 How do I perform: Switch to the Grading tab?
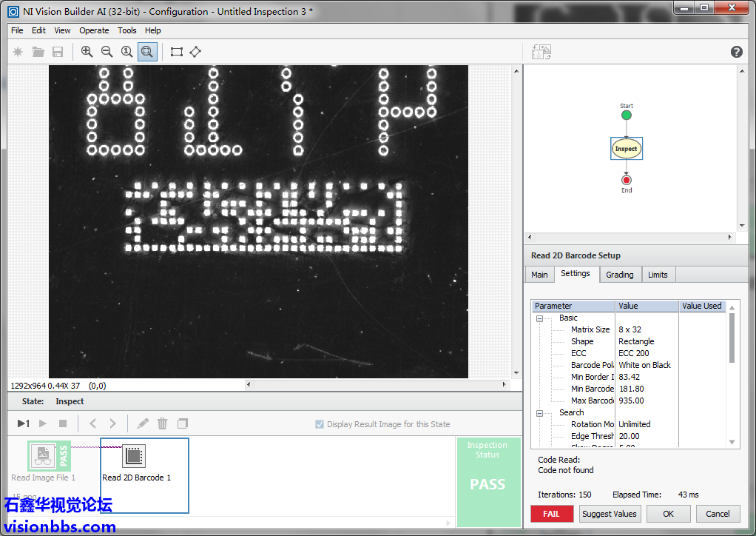[619, 275]
